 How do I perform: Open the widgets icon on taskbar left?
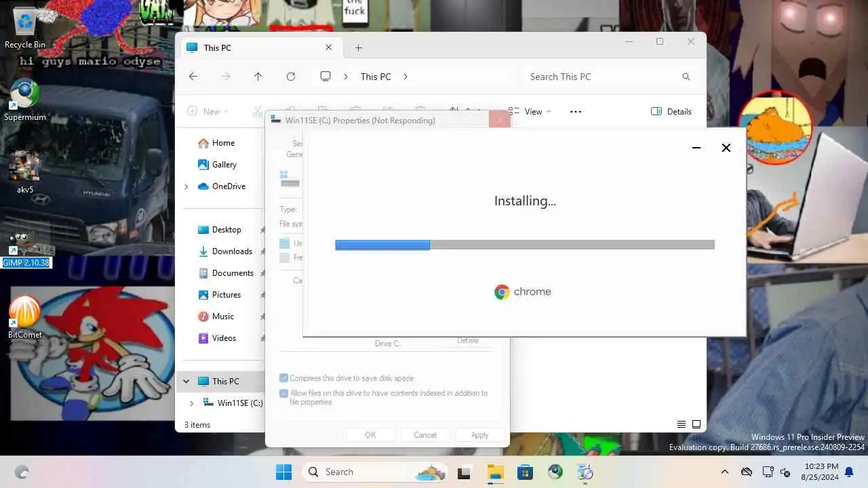pyautogui.click(x=22, y=472)
